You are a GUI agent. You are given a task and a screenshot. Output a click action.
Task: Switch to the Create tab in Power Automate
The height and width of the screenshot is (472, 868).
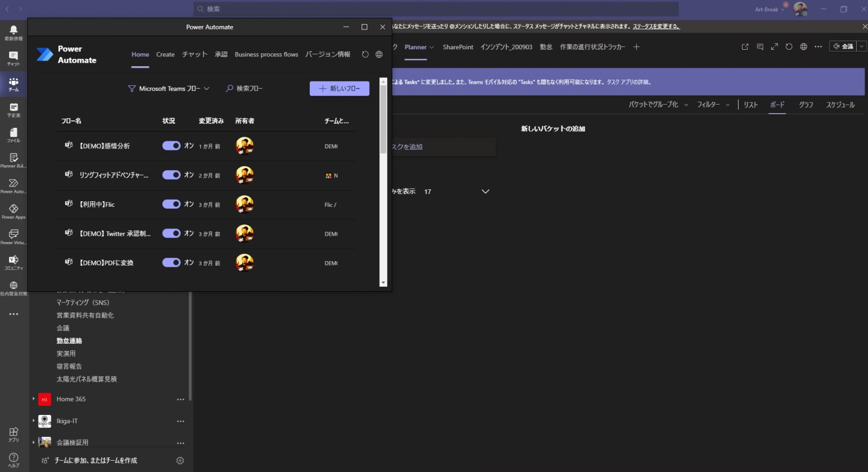(165, 54)
